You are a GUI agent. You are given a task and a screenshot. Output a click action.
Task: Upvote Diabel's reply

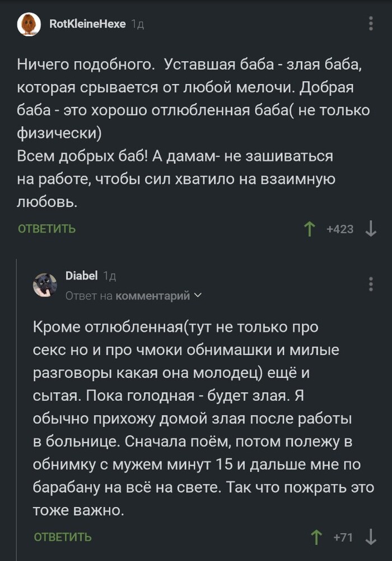317,537
